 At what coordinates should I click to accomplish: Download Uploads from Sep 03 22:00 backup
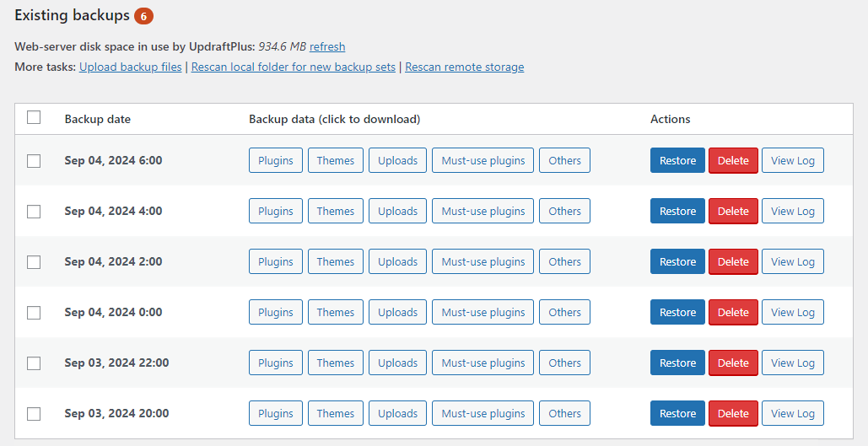click(x=397, y=363)
